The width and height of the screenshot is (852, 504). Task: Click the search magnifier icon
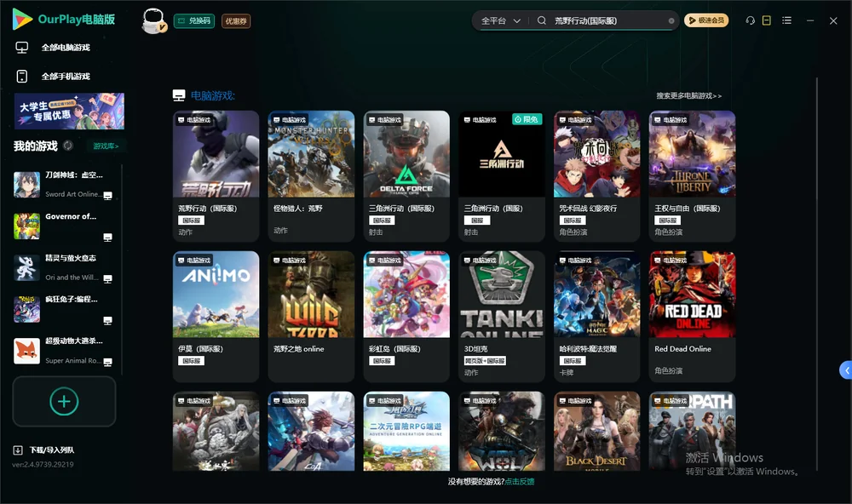click(542, 20)
